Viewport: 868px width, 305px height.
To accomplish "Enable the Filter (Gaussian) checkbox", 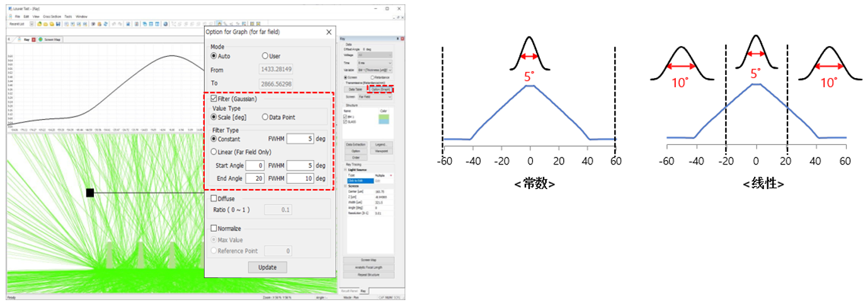I will pos(214,99).
